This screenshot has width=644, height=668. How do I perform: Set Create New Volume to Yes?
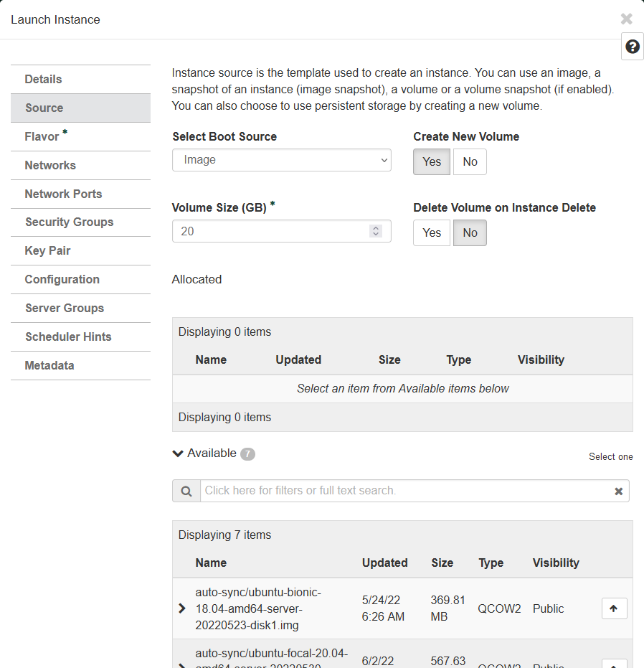pyautogui.click(x=432, y=161)
